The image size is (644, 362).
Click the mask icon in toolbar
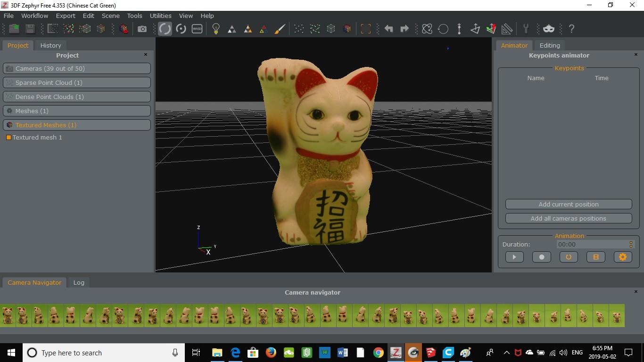click(549, 29)
